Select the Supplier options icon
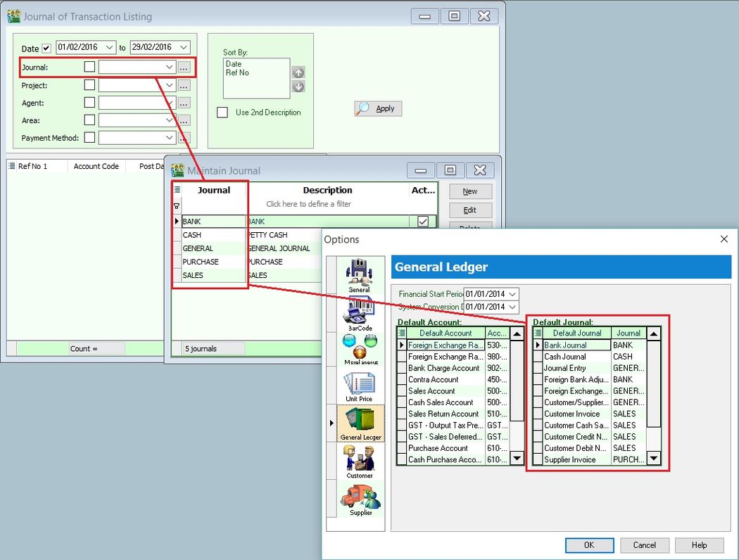 359,499
